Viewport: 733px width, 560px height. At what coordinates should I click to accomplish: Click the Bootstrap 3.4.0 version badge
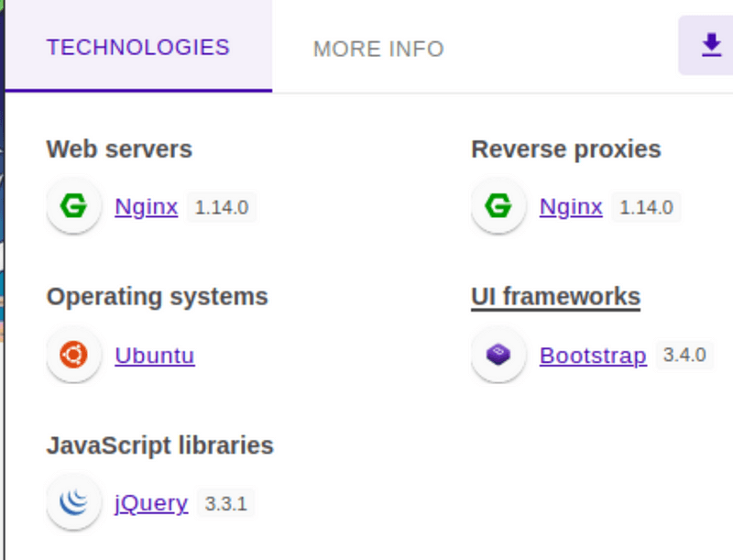[x=684, y=355]
